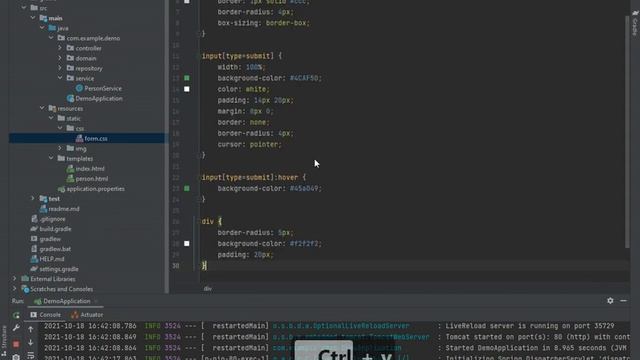This screenshot has height=360, width=640.
Task: Collapse the templates folder
Action: pyautogui.click(x=51, y=158)
